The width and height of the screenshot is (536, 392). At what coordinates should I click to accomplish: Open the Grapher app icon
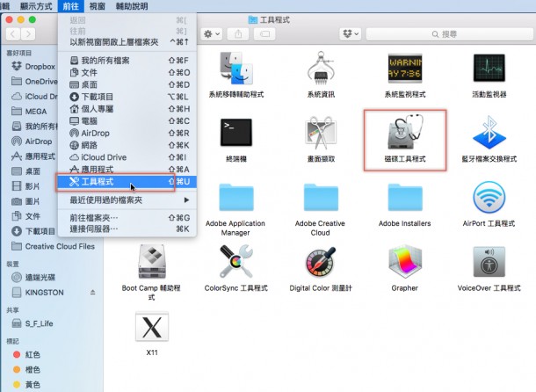tap(405, 262)
